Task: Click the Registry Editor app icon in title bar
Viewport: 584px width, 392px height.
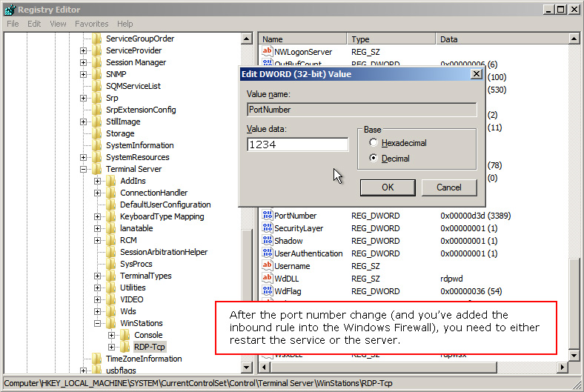Action: [10, 10]
